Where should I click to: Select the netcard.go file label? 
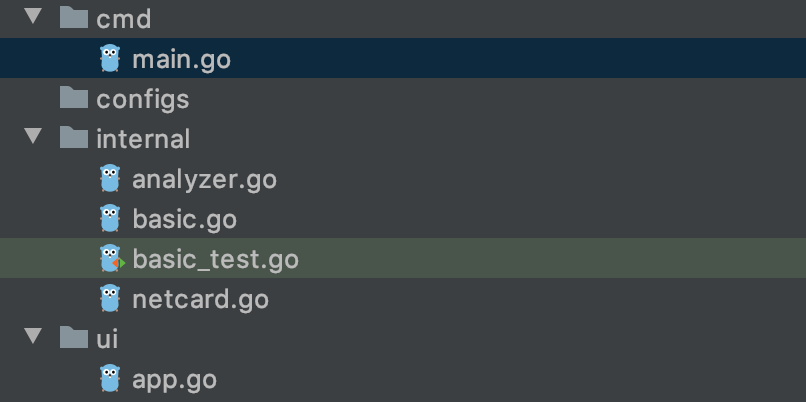click(x=200, y=300)
